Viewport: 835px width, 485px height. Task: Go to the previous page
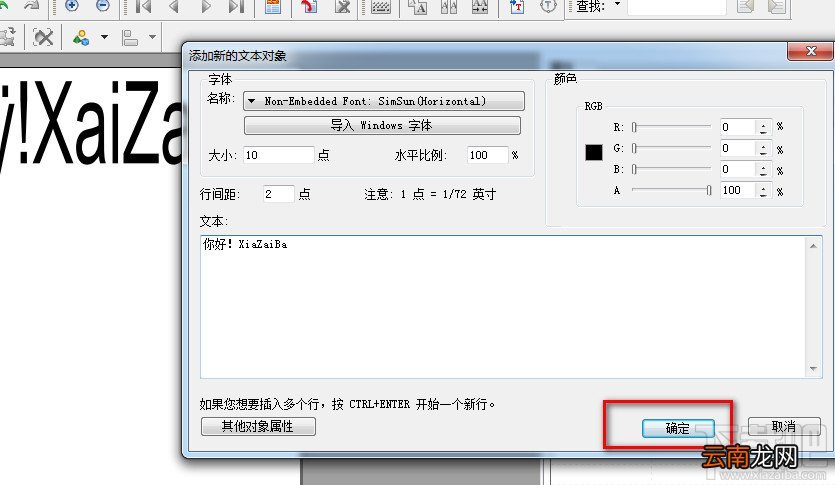point(174,6)
